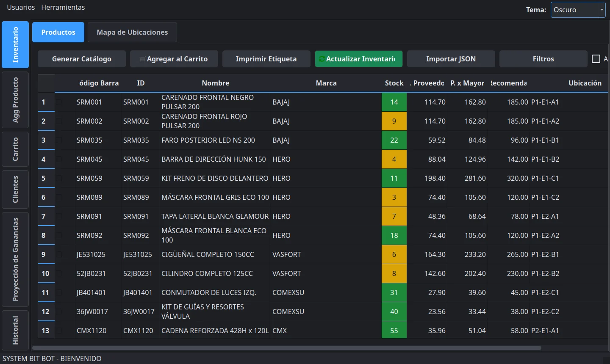The image size is (610, 364).
Task: Click 'KIT DE GUÍAS Y RESORTES VÁLVULA' cell
Action: [216, 312]
